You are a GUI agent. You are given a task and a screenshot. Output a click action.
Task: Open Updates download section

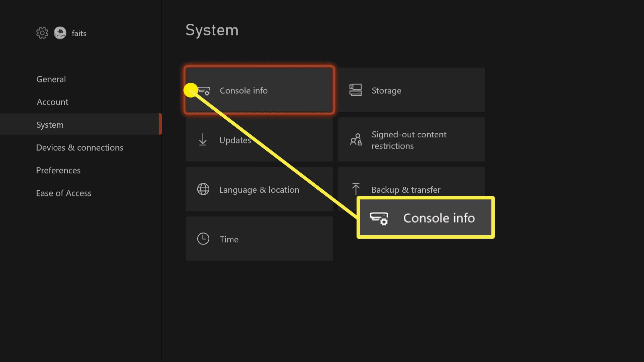(259, 140)
